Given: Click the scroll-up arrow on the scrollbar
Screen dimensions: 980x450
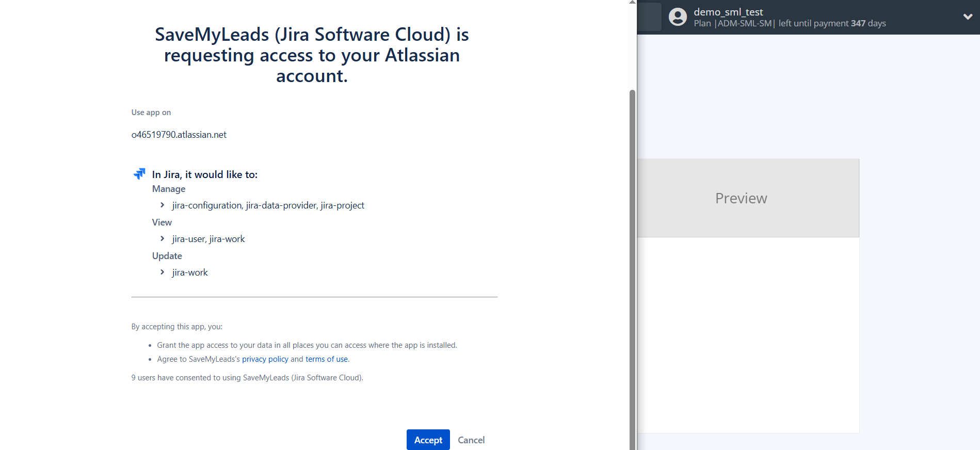Looking at the screenshot, I should pos(632,3).
